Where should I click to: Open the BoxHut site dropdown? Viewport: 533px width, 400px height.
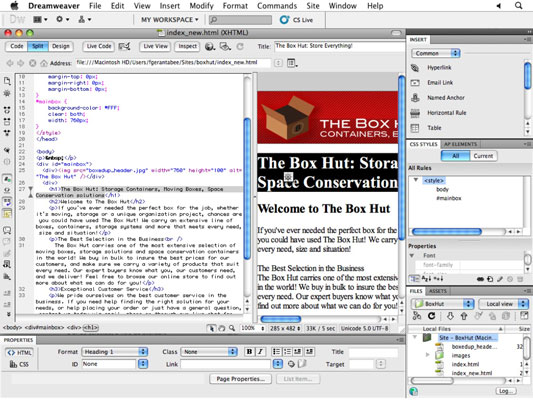[x=442, y=303]
